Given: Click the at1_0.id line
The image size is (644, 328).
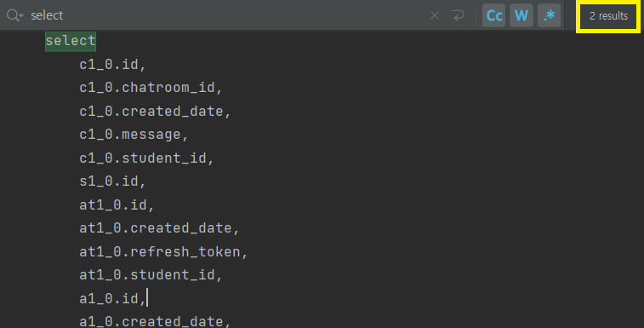Looking at the screenshot, I should (117, 204).
